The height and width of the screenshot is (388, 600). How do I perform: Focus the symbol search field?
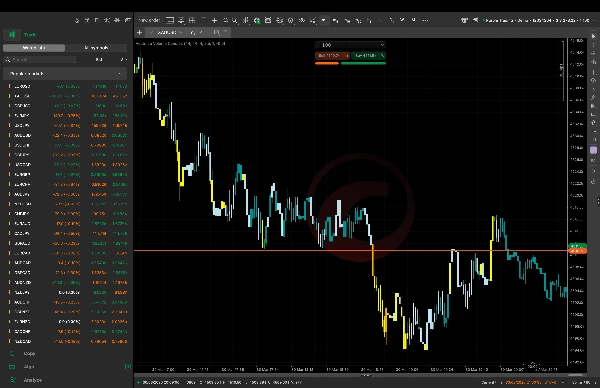[40, 60]
